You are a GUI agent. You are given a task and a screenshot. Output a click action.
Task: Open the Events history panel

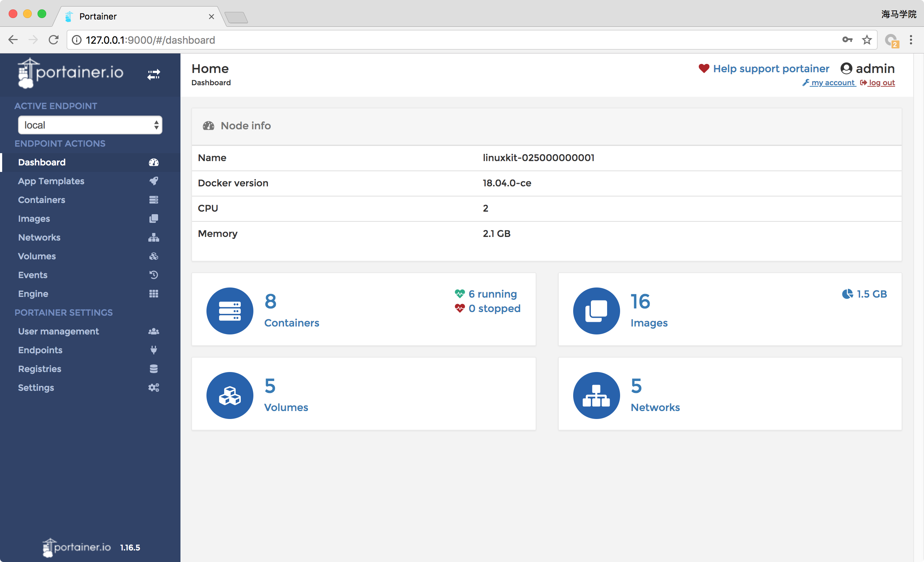tap(33, 275)
